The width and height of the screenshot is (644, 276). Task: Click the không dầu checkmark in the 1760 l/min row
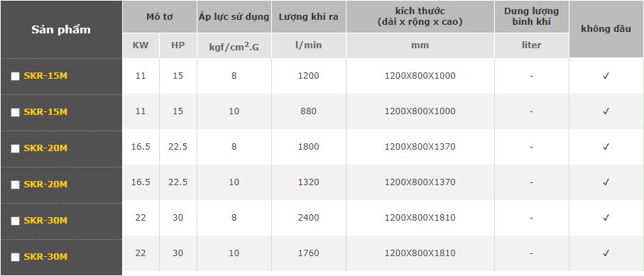(606, 253)
